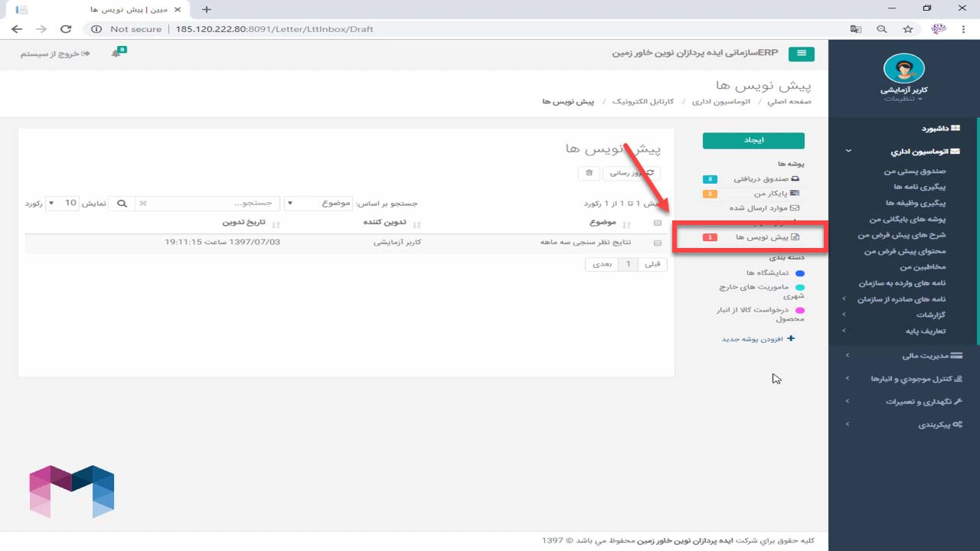Open the موضوع search-by dropdown
The image size is (980, 551).
click(319, 204)
